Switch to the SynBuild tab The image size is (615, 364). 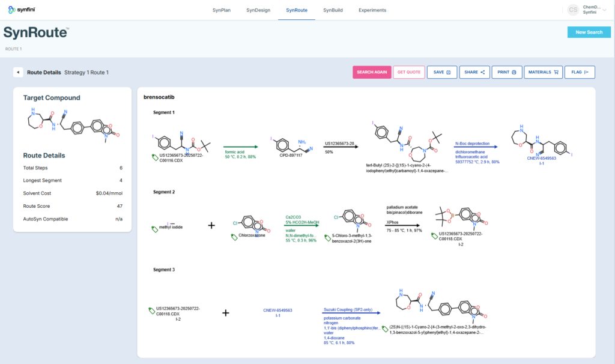click(x=333, y=10)
